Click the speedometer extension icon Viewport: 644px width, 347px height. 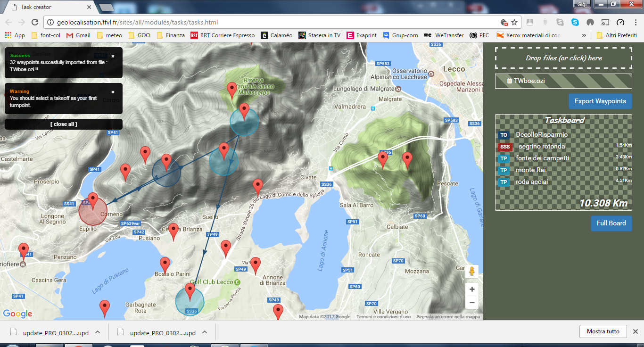pos(620,22)
